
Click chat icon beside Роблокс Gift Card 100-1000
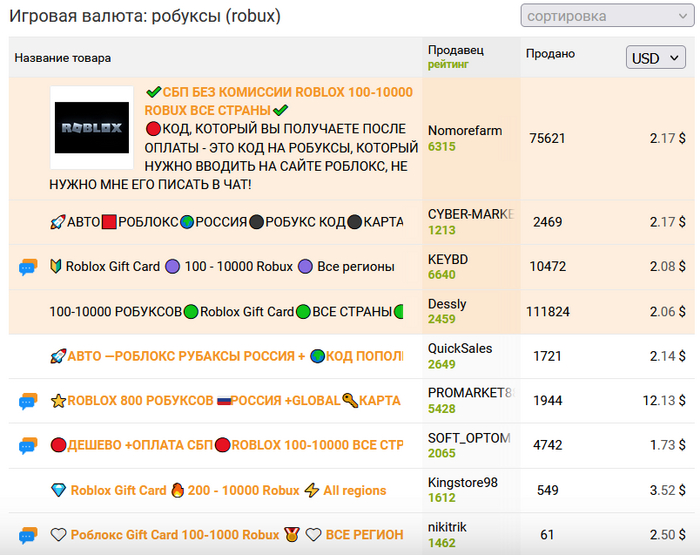pyautogui.click(x=28, y=535)
